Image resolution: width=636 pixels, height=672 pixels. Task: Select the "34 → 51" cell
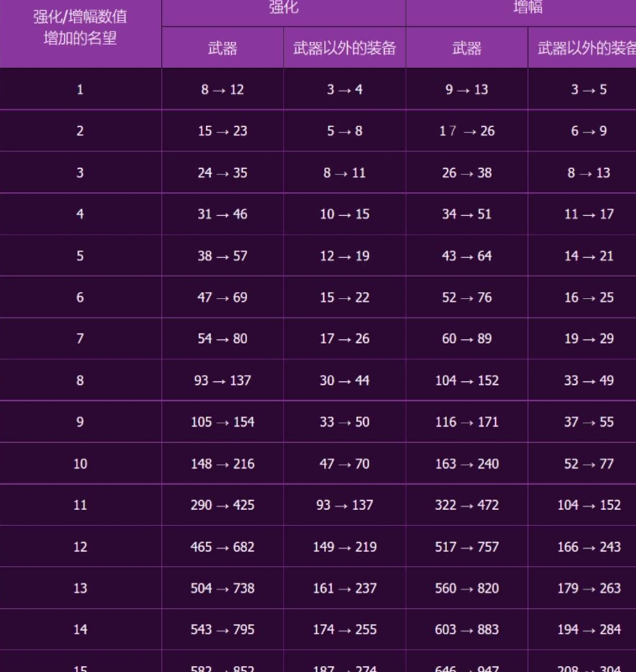point(467,214)
